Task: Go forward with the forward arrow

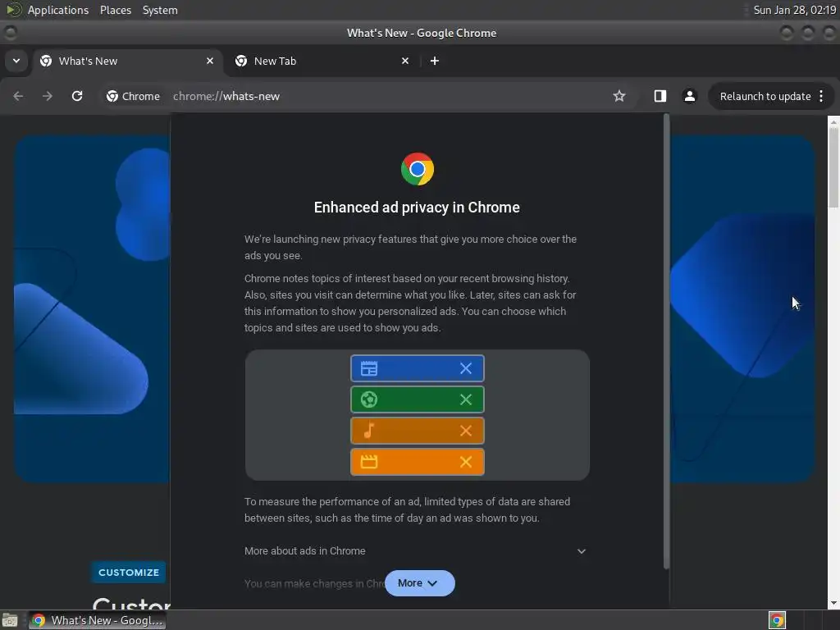Action: [48, 96]
